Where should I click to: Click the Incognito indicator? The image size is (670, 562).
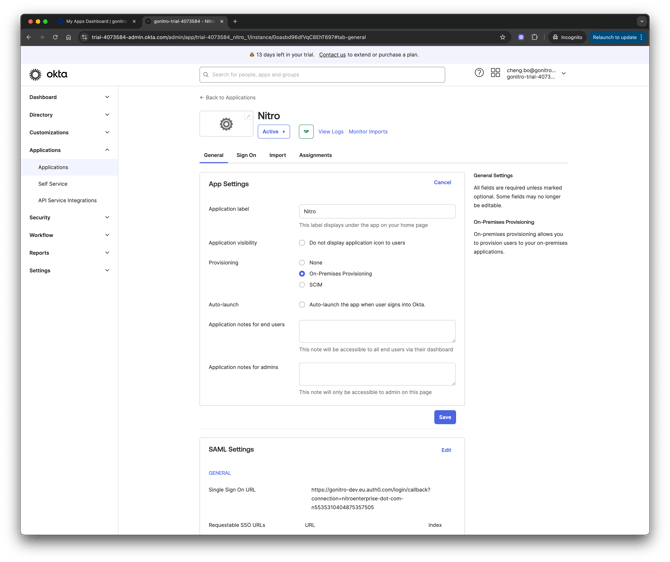coord(567,37)
